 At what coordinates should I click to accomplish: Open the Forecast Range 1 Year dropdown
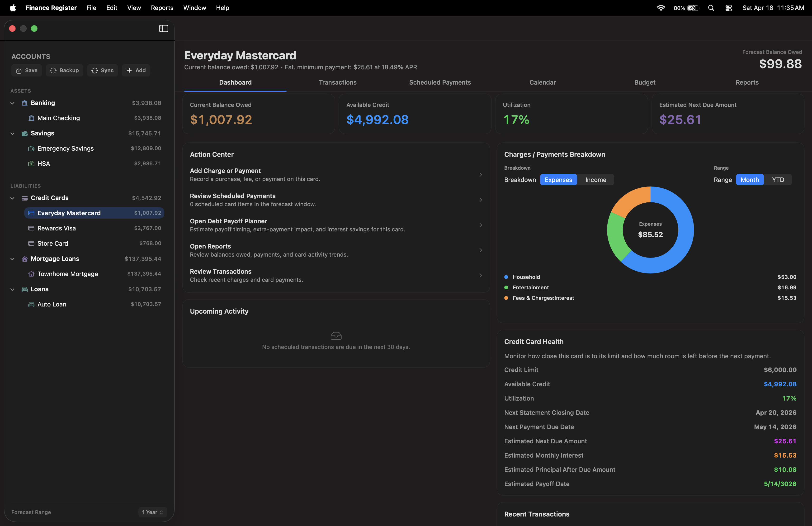coord(152,512)
